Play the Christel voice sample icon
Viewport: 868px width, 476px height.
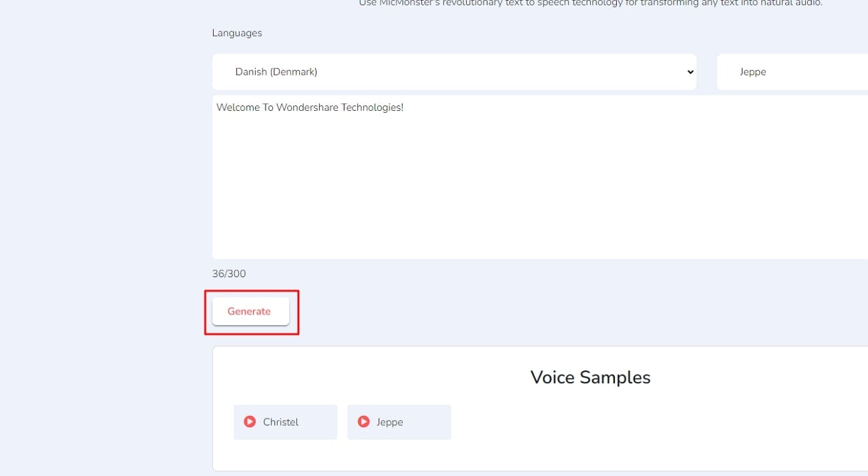[x=250, y=422]
